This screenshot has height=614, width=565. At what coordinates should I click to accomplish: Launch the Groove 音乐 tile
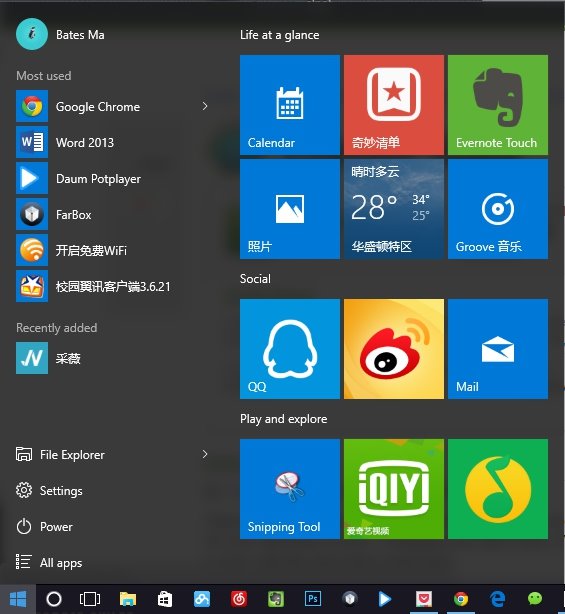[498, 209]
